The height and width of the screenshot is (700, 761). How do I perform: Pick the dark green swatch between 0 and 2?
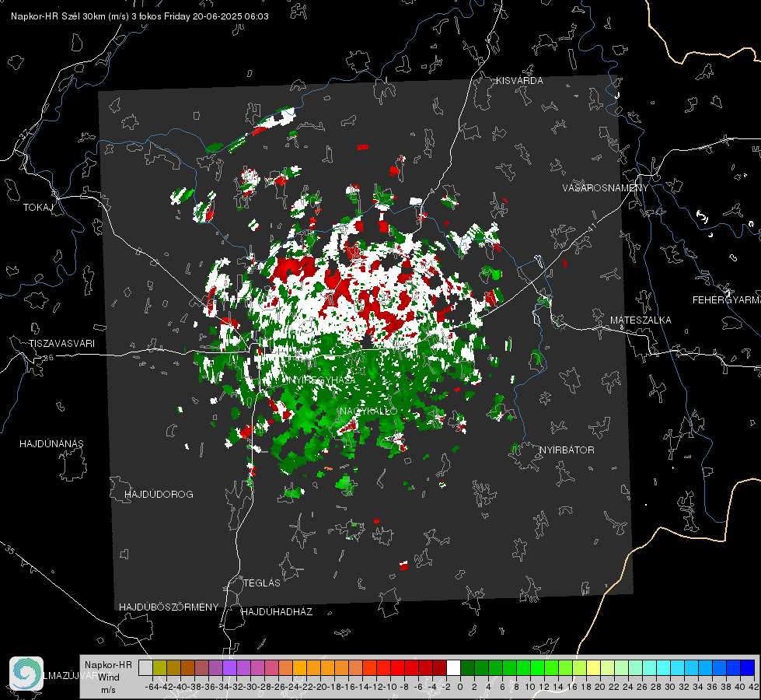467,667
